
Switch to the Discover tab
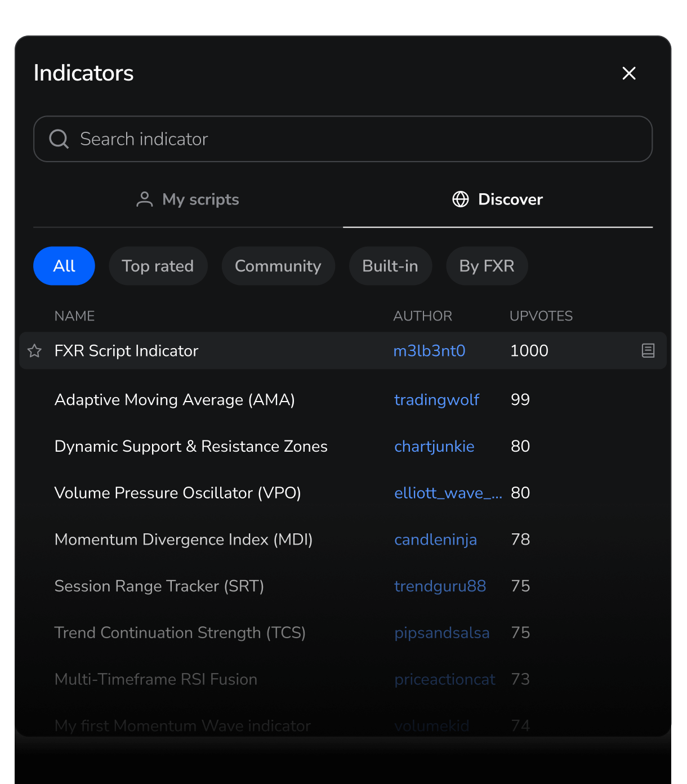point(498,199)
